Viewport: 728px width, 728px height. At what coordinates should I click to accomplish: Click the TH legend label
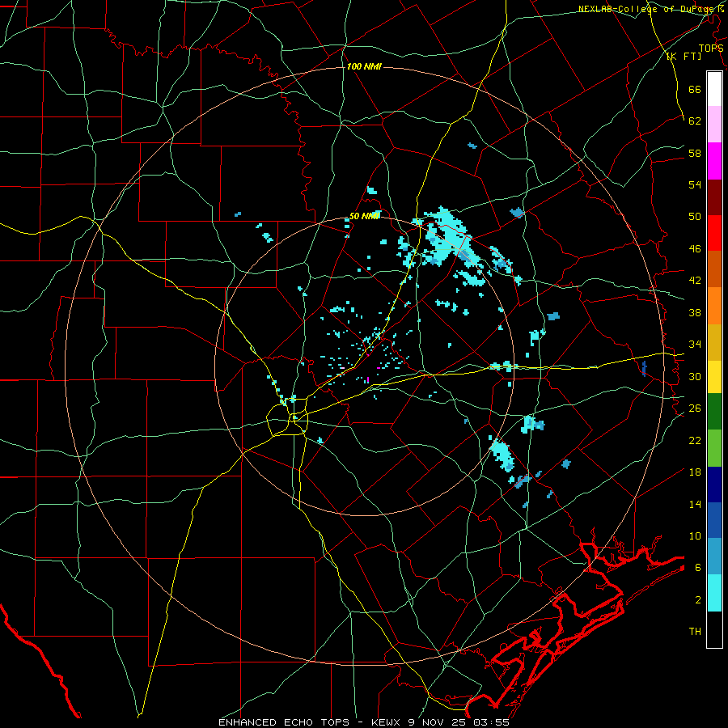click(x=695, y=632)
